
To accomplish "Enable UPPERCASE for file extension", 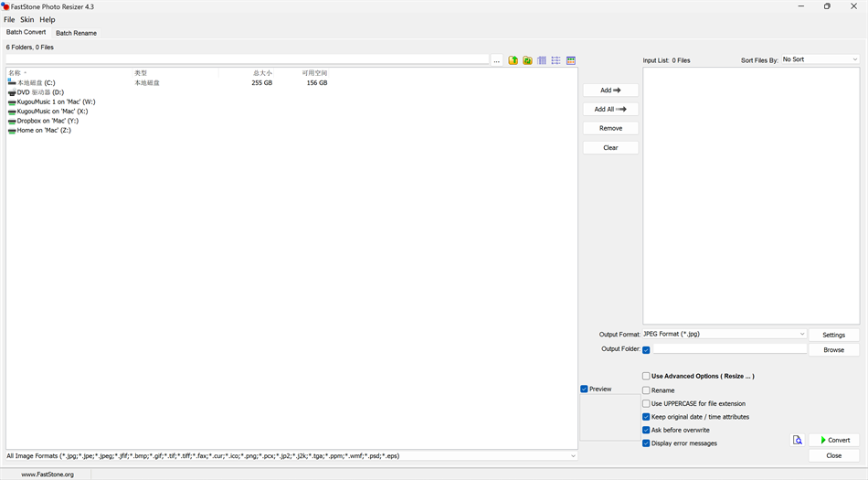I will click(x=646, y=403).
